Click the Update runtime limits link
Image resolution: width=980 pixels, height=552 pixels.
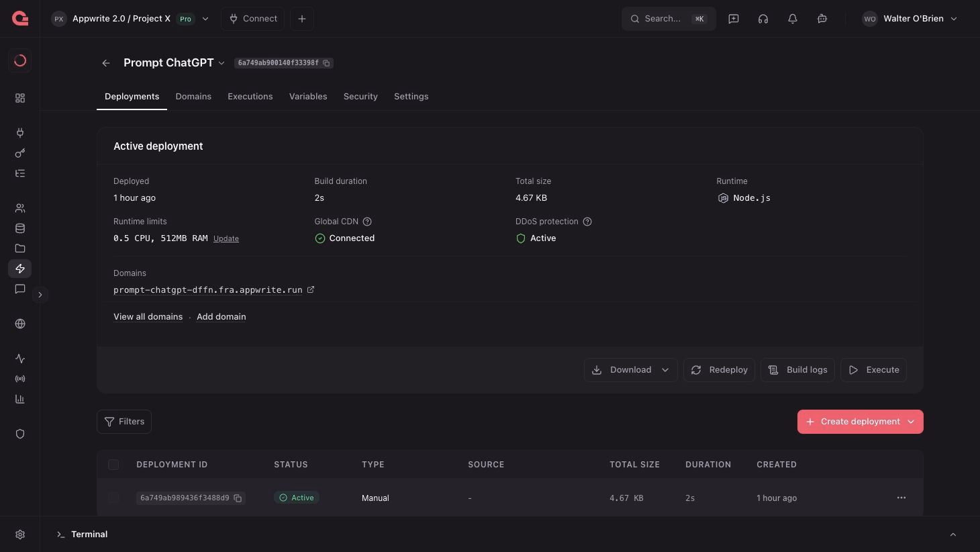(226, 238)
